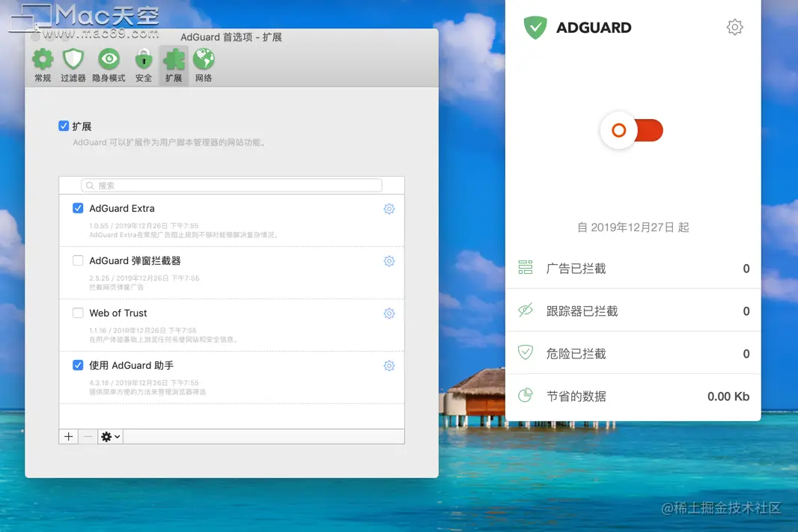Image resolution: width=798 pixels, height=532 pixels.
Task: Select the 广告已拦截 statistics row text
Action: point(576,269)
